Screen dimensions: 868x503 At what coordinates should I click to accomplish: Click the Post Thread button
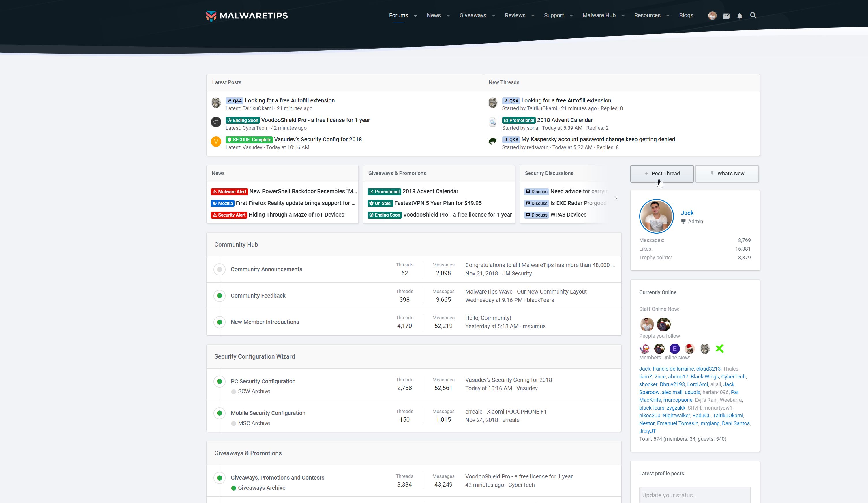661,174
